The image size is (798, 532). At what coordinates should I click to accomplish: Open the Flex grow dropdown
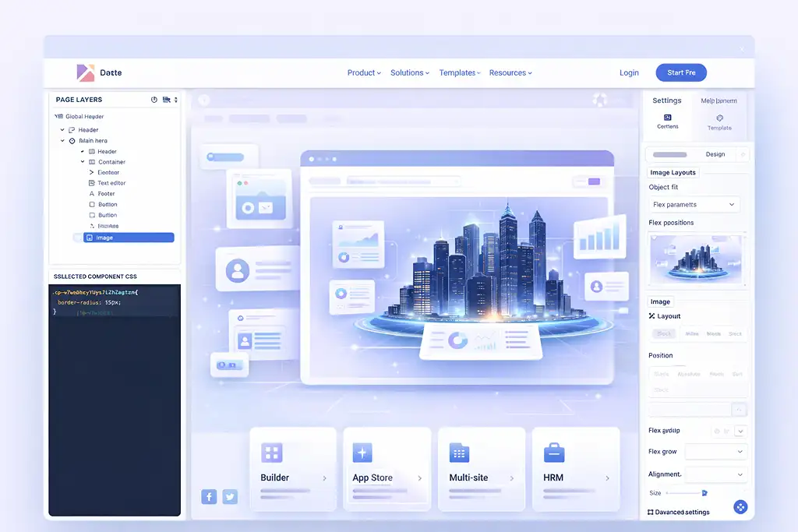pyautogui.click(x=715, y=452)
